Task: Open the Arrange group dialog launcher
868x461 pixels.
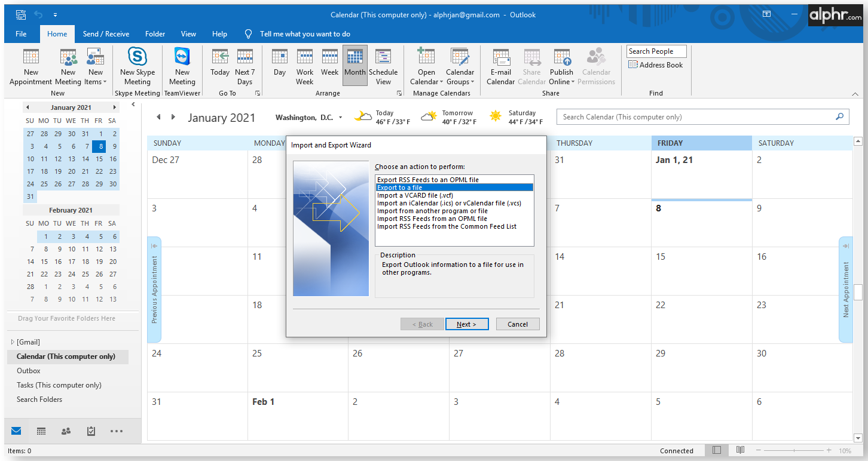Action: 399,94
